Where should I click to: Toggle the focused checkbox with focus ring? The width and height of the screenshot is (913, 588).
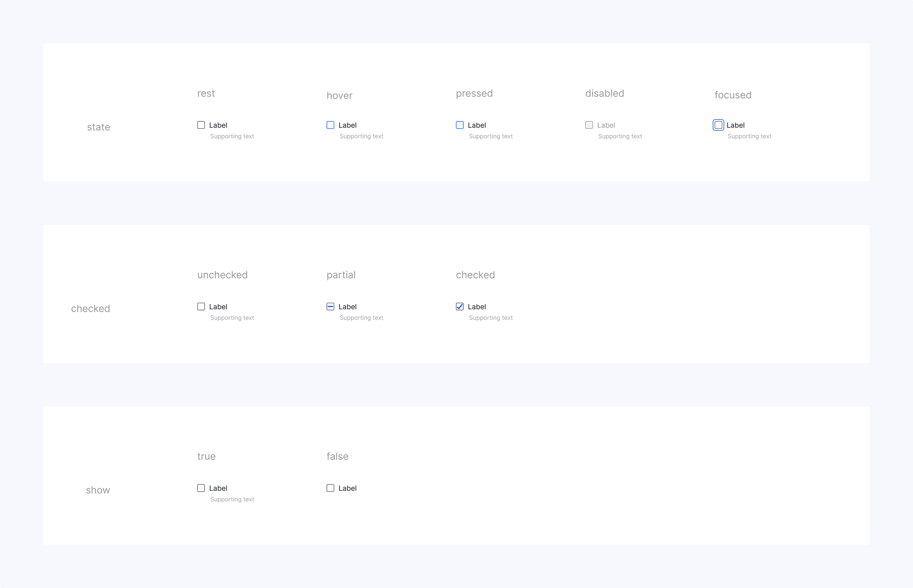click(x=718, y=125)
